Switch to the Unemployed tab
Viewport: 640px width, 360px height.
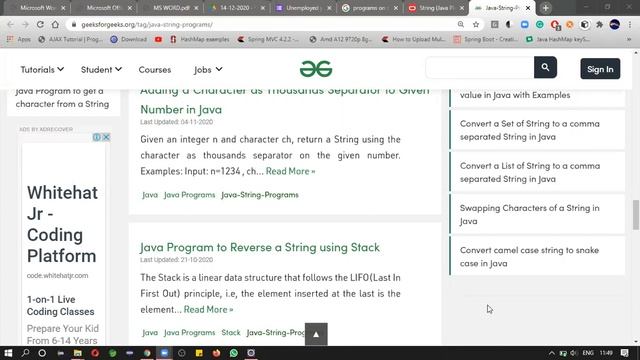pos(302,8)
